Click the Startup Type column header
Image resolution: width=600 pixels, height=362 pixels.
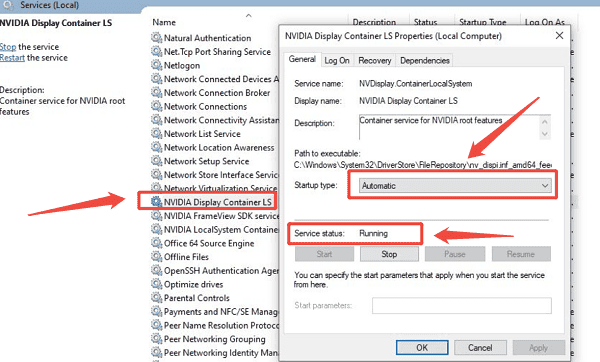[x=483, y=22]
